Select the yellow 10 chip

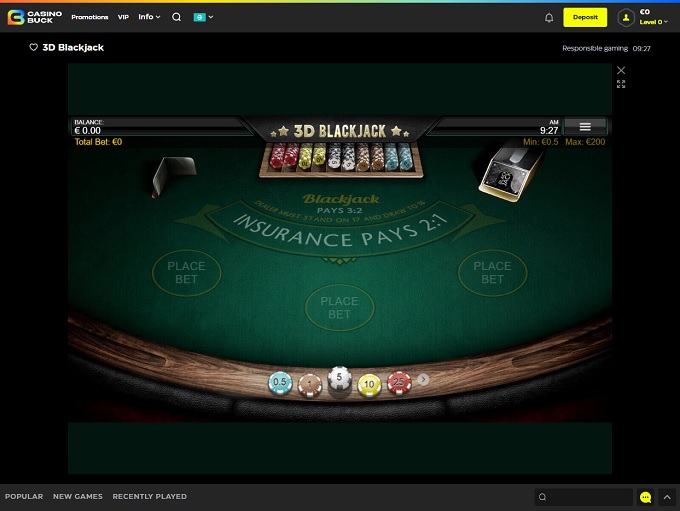point(370,384)
